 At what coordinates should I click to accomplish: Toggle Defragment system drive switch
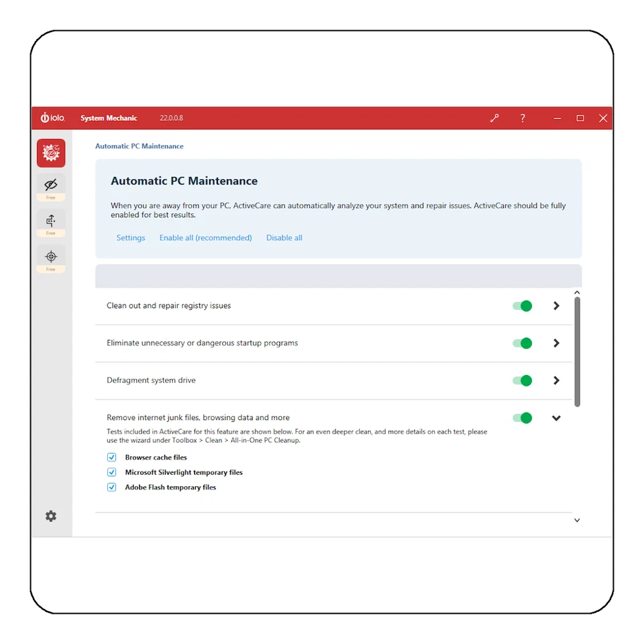coord(523,381)
